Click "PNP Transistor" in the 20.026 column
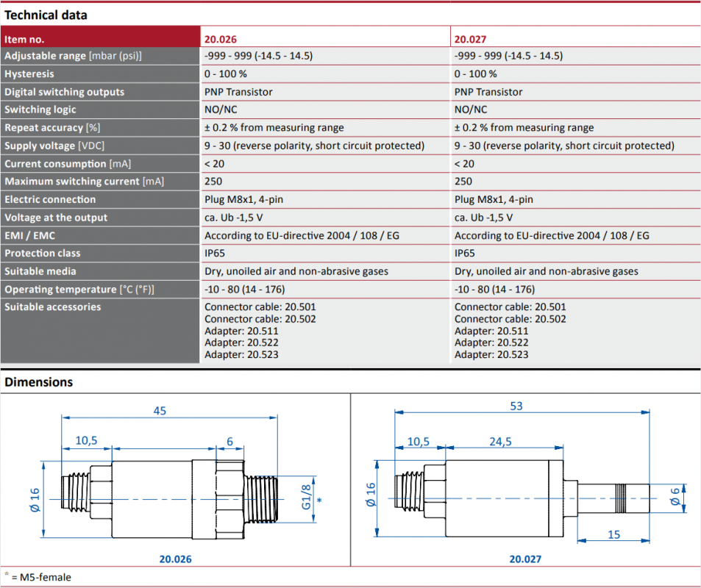 (238, 92)
